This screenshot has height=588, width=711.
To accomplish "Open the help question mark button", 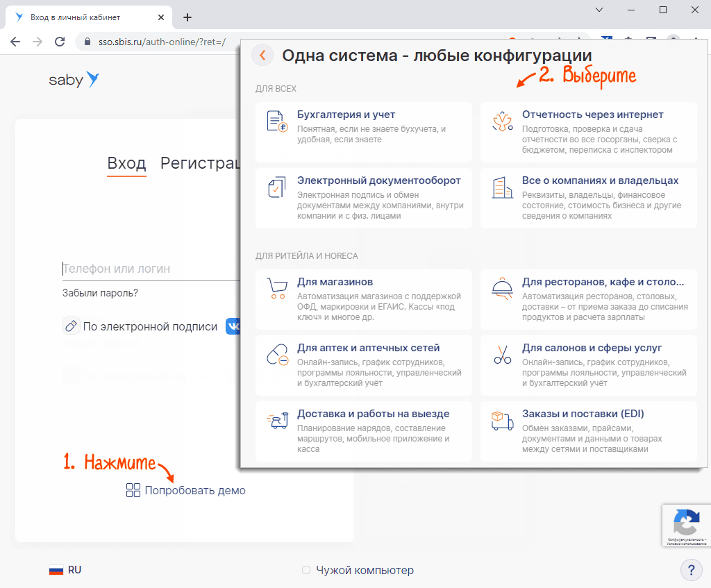I will coord(691,570).
